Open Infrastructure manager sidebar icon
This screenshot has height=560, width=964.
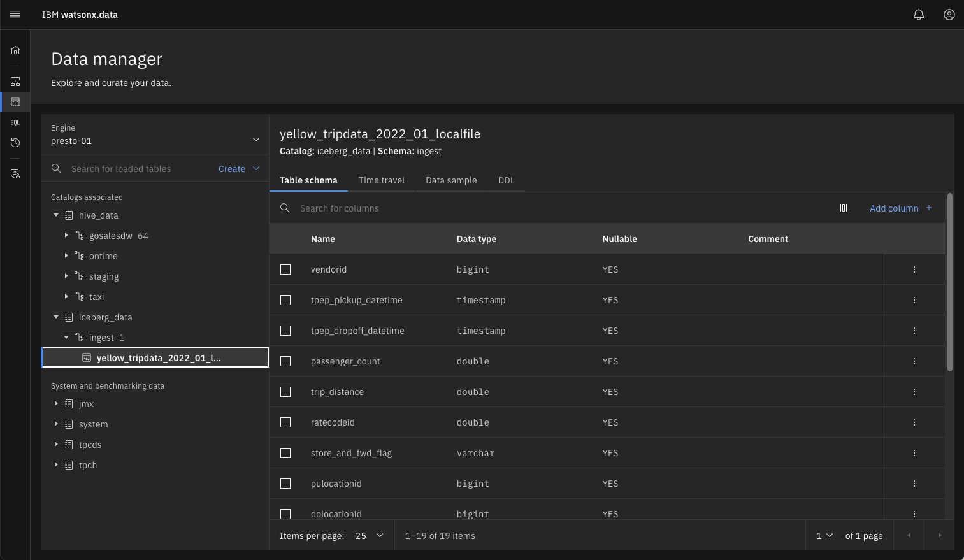15,82
